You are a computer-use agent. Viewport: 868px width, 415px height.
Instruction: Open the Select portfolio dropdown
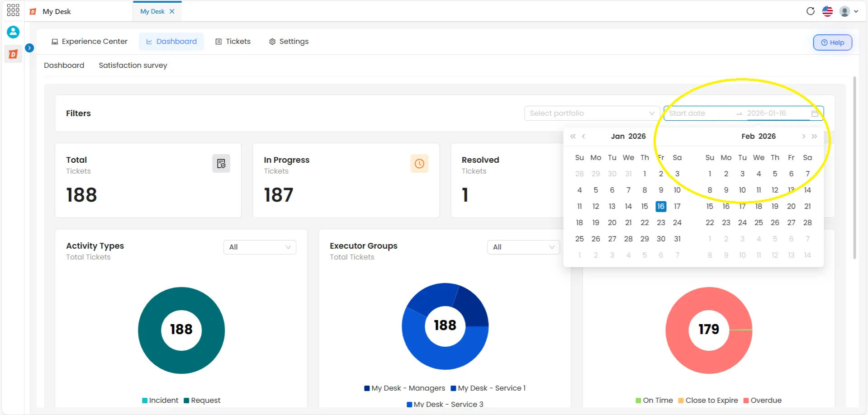592,113
